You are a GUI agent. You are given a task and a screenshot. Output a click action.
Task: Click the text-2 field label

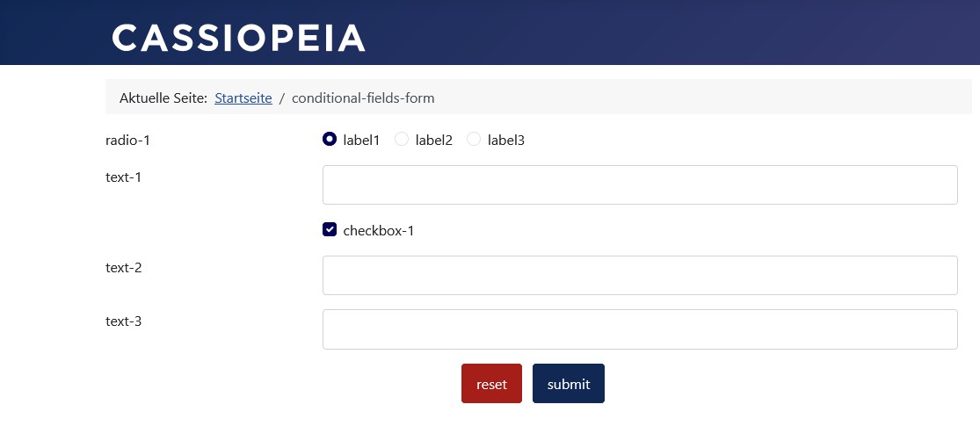click(124, 268)
